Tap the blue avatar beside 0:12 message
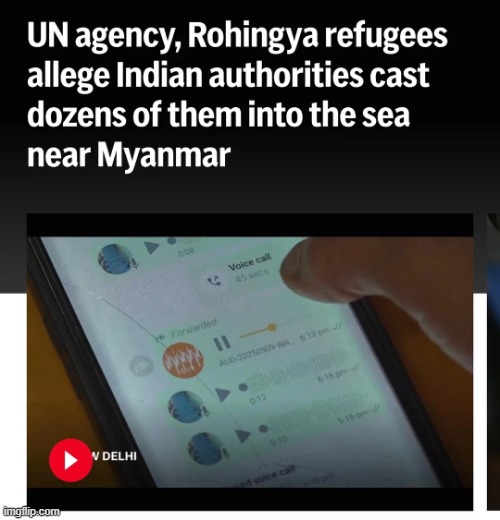The image size is (500, 520). tap(187, 407)
